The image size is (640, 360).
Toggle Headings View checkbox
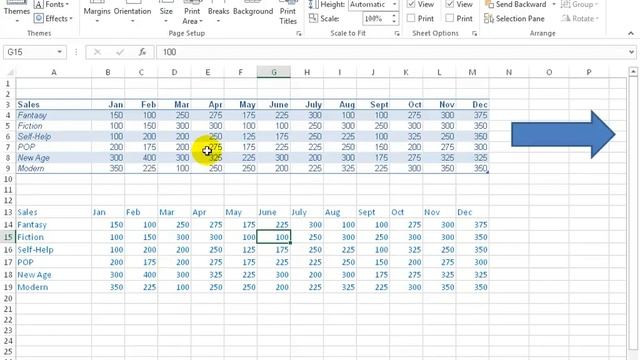tap(450, 4)
